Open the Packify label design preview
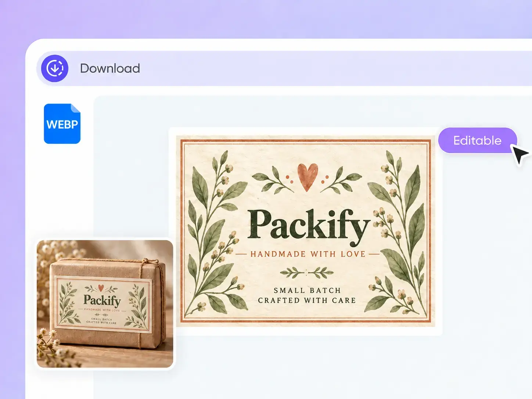Screen dimensions: 532x399 [305, 231]
